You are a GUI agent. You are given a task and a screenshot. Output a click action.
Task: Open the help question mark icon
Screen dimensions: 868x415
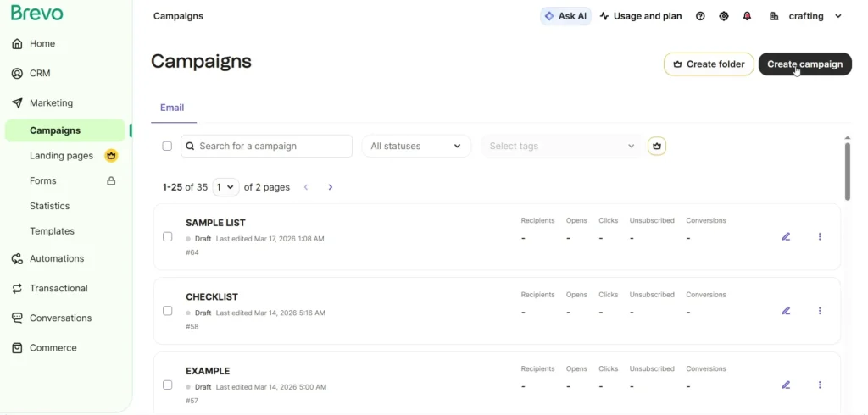(700, 16)
